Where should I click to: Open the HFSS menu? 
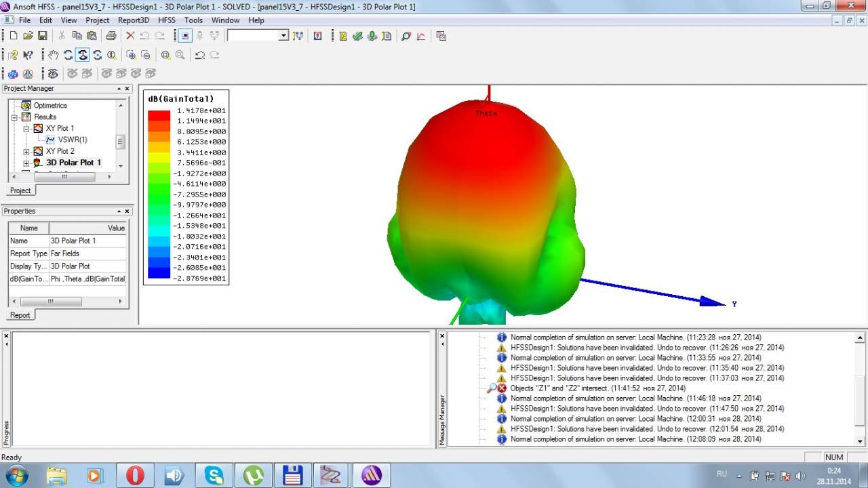tap(167, 20)
